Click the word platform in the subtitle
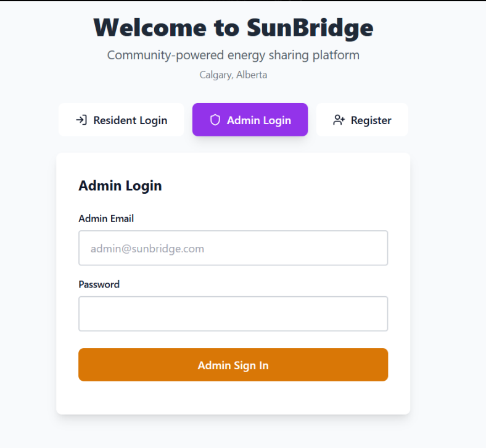The width and height of the screenshot is (486, 448). tap(336, 56)
